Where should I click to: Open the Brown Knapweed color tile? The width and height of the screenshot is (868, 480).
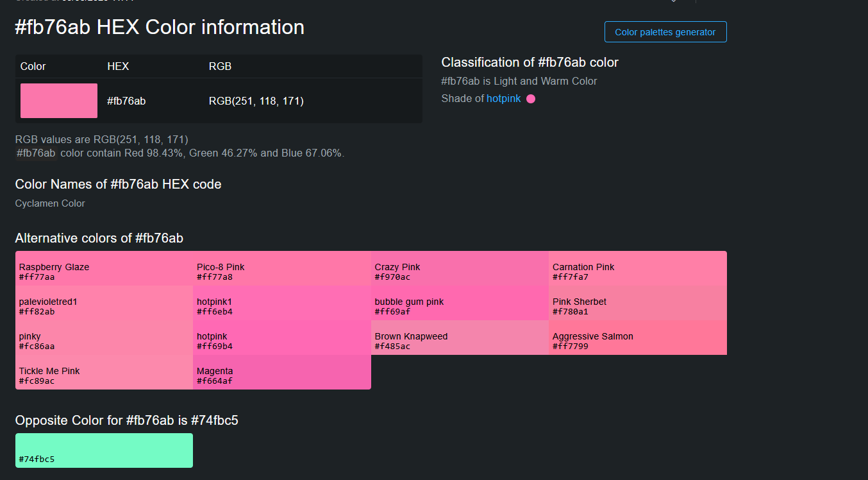460,338
